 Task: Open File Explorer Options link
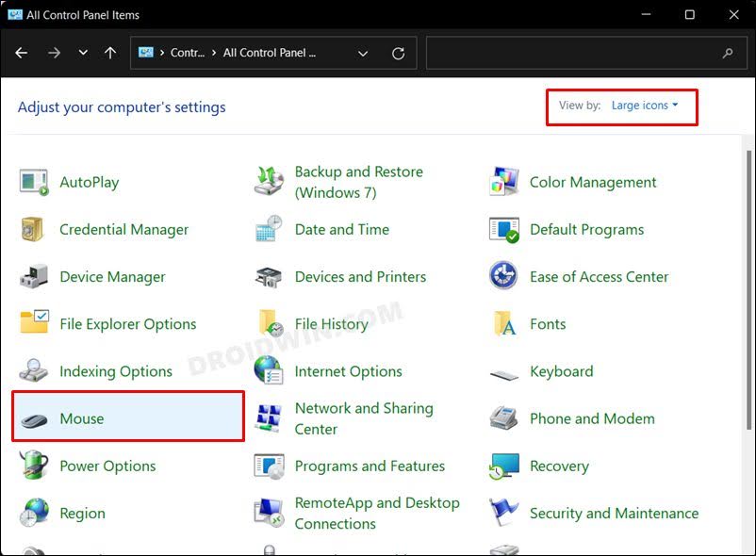coord(128,324)
